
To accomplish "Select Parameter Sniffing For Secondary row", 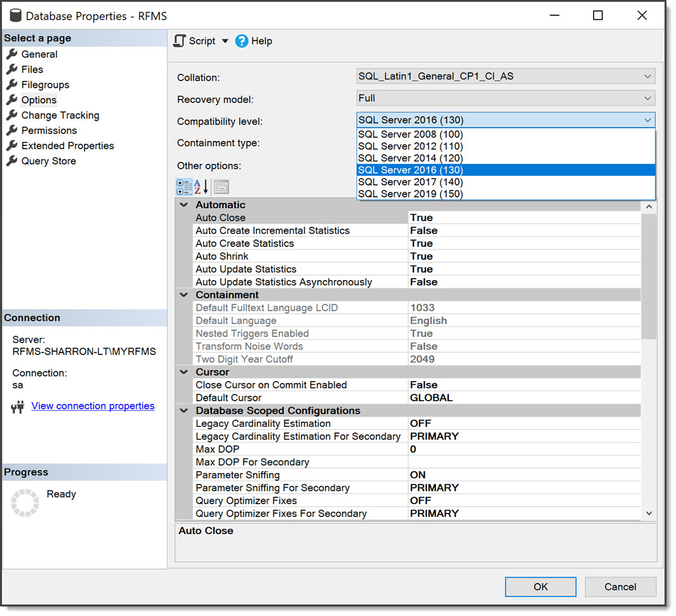I will [x=416, y=488].
